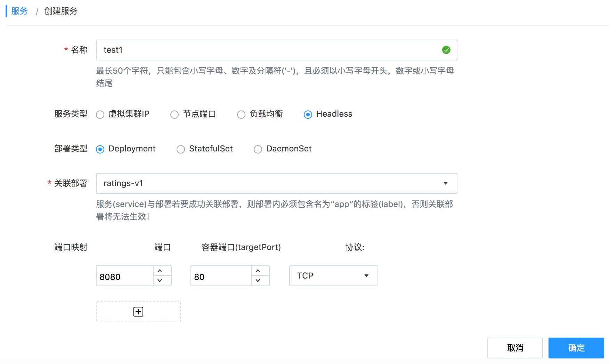Go back to 服务 breadcrumb link
Viewport: 609px width, 364px height.
(x=19, y=11)
